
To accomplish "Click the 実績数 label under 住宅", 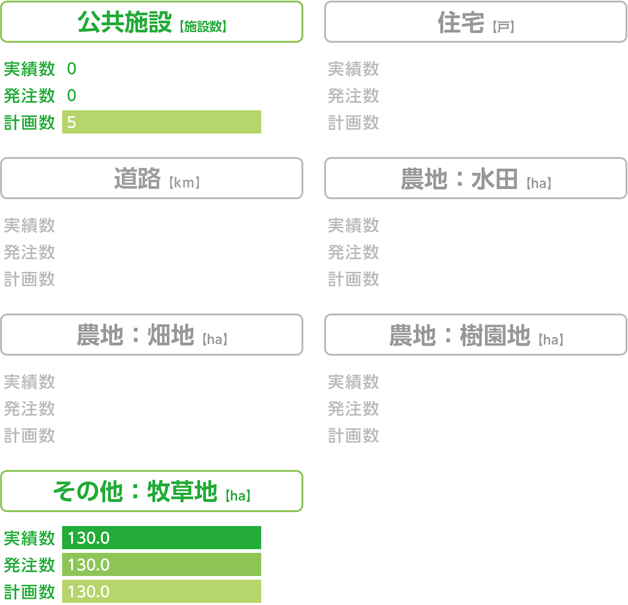I will [x=353, y=69].
